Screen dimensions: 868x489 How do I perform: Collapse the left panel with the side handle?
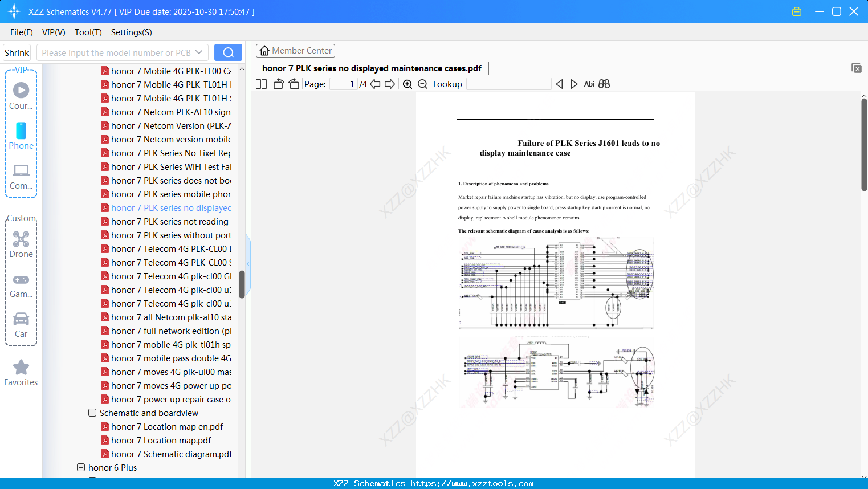pos(248,264)
